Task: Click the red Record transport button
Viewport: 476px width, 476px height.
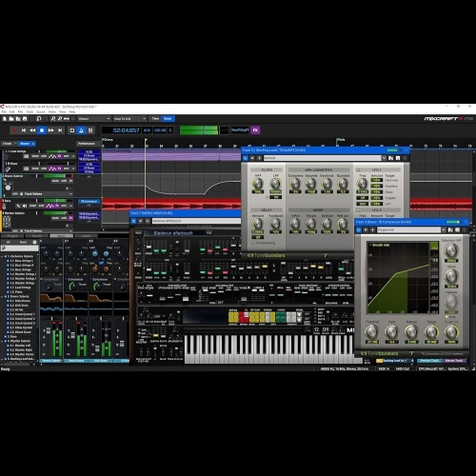Action: click(x=14, y=130)
